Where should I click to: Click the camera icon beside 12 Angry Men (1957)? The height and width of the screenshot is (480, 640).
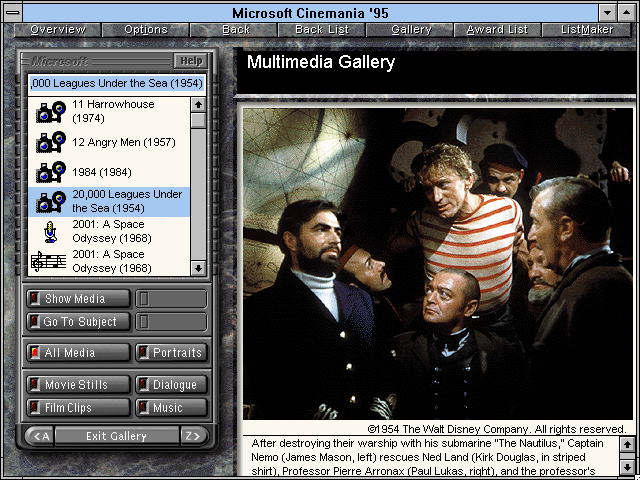click(51, 142)
